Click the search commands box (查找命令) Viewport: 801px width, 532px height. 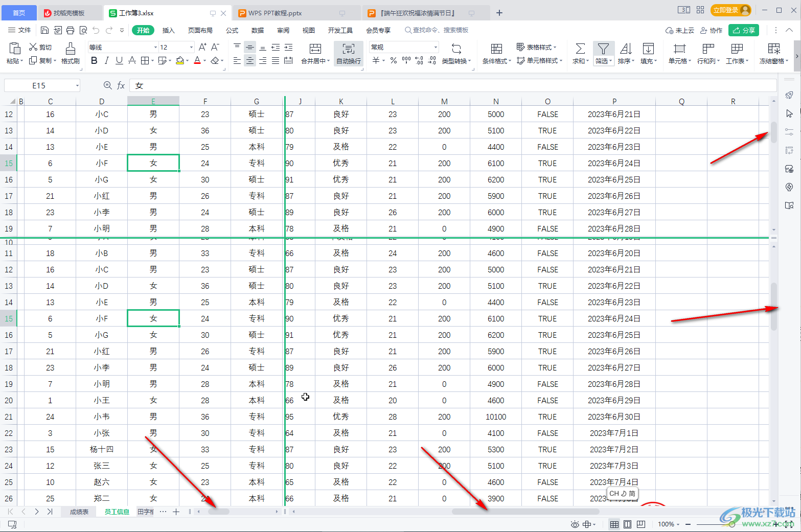pos(437,30)
